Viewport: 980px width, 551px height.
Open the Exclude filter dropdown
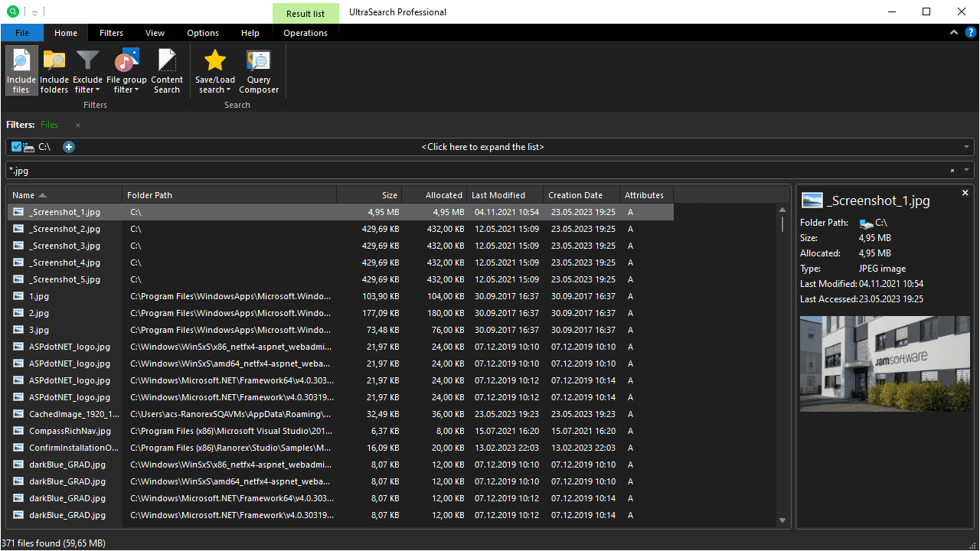point(87,70)
